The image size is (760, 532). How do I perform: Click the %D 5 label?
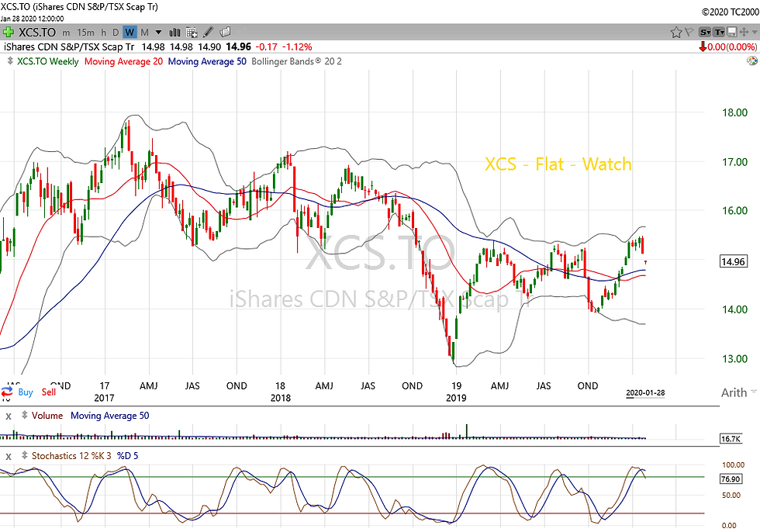point(127,455)
